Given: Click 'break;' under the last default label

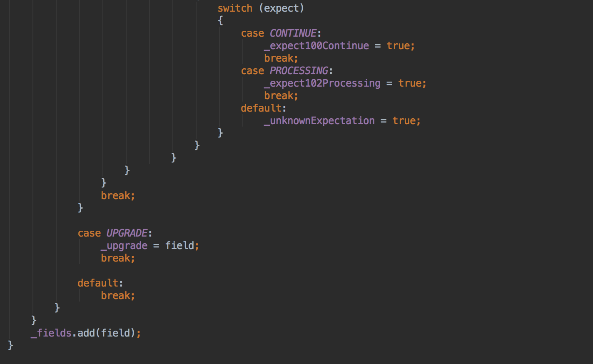Looking at the screenshot, I should 118,296.
